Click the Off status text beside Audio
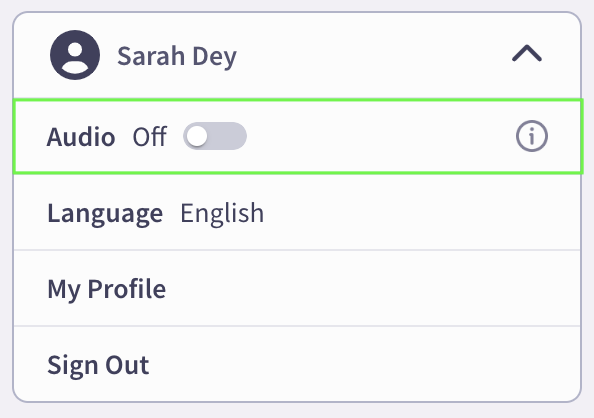The height and width of the screenshot is (418, 594). coord(150,136)
